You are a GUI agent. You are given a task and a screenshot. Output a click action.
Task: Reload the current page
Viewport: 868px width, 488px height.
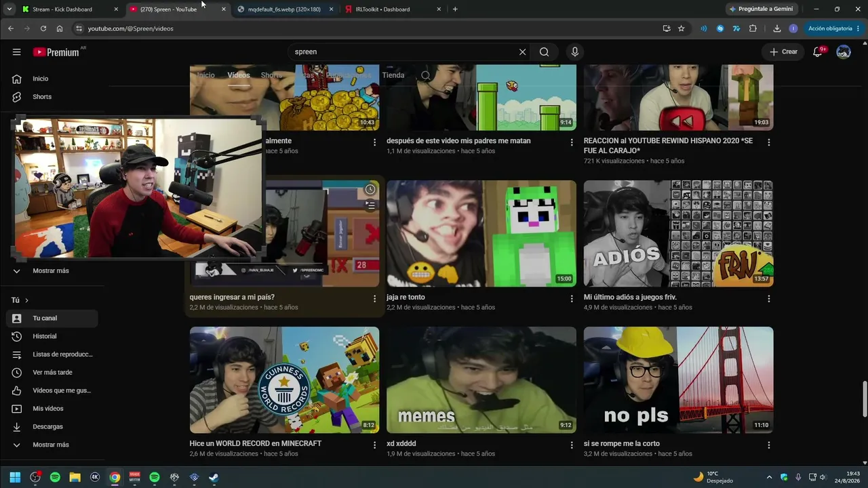point(43,28)
